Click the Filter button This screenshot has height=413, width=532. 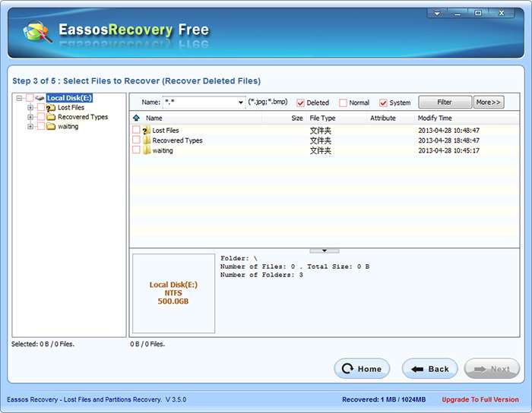click(x=445, y=102)
